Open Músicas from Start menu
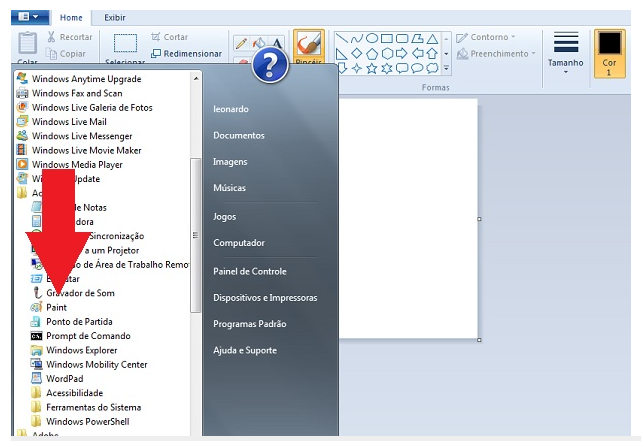This screenshot has width=641, height=441. coord(229,188)
